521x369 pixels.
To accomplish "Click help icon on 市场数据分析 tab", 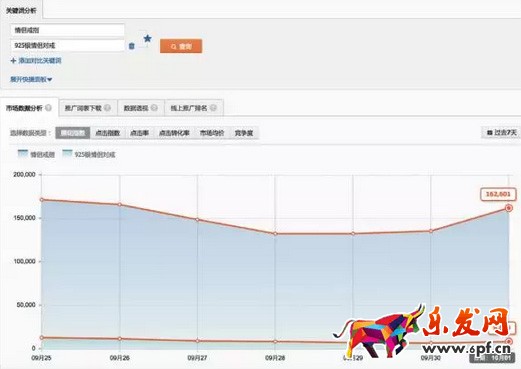I will [48, 108].
